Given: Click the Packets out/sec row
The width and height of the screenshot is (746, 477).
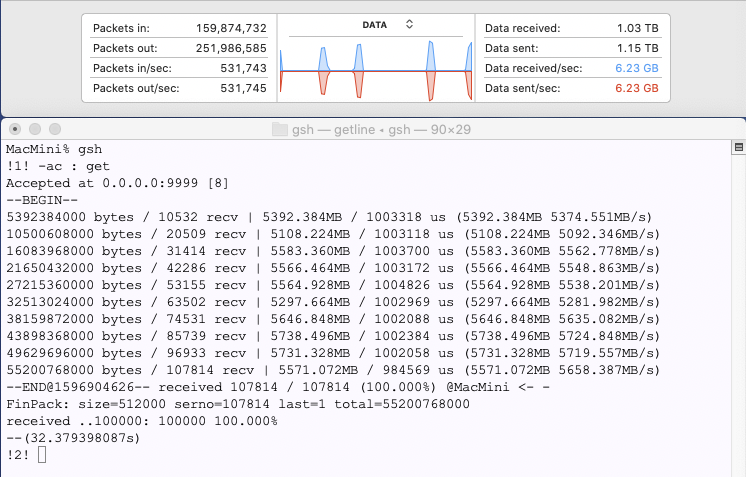Looking at the screenshot, I should tap(178, 88).
